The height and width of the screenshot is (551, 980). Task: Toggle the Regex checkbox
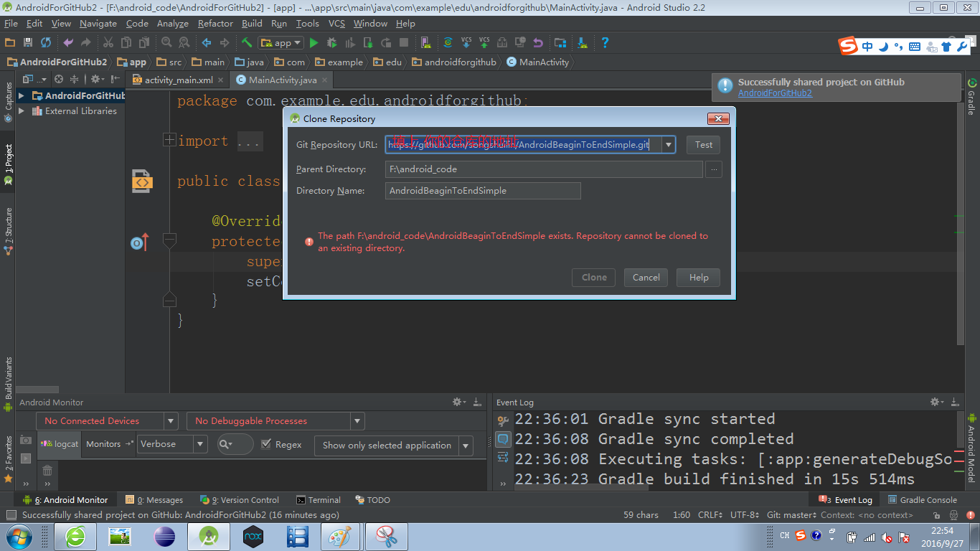[x=266, y=444]
